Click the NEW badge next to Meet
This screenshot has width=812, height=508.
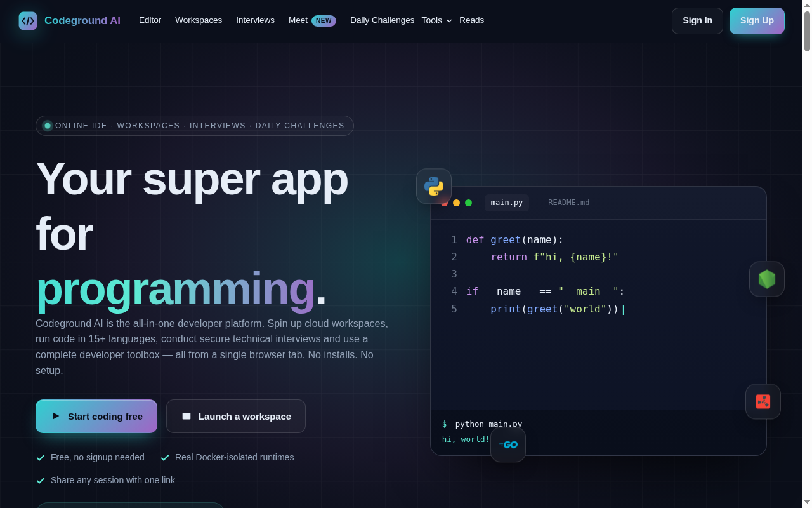click(324, 20)
